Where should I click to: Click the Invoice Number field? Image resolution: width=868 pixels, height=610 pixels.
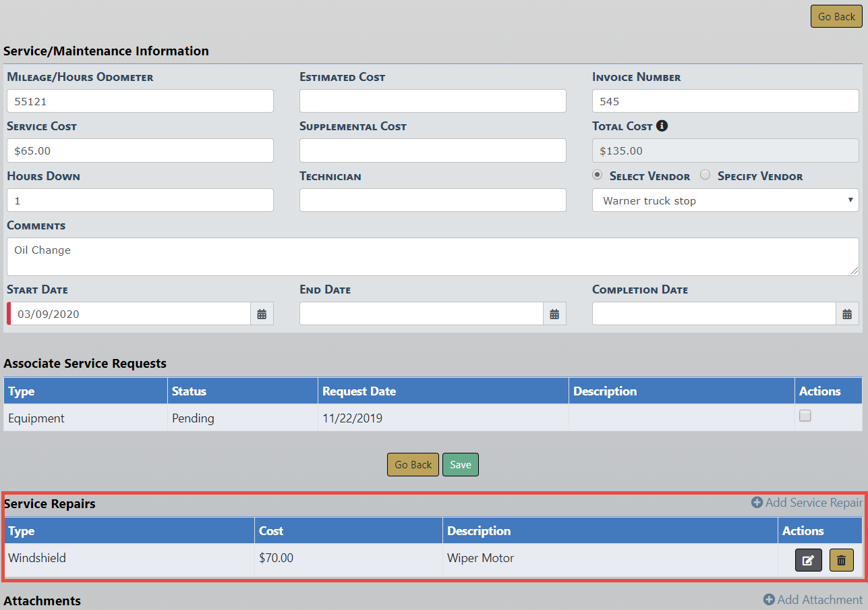[725, 101]
